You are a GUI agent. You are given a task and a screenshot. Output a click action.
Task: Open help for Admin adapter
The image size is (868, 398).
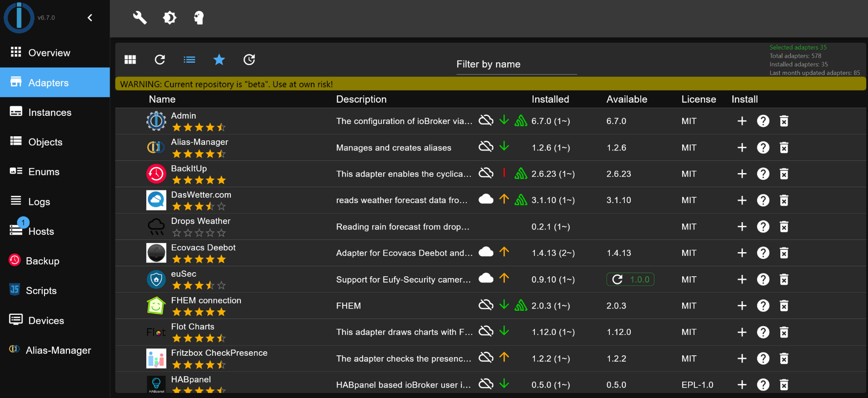(763, 121)
